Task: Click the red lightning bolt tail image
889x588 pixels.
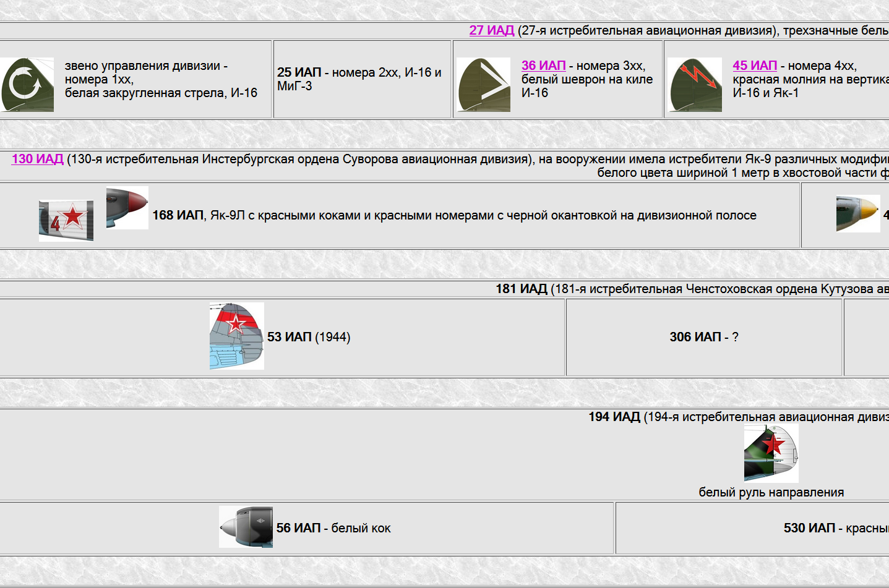Action: (x=695, y=85)
